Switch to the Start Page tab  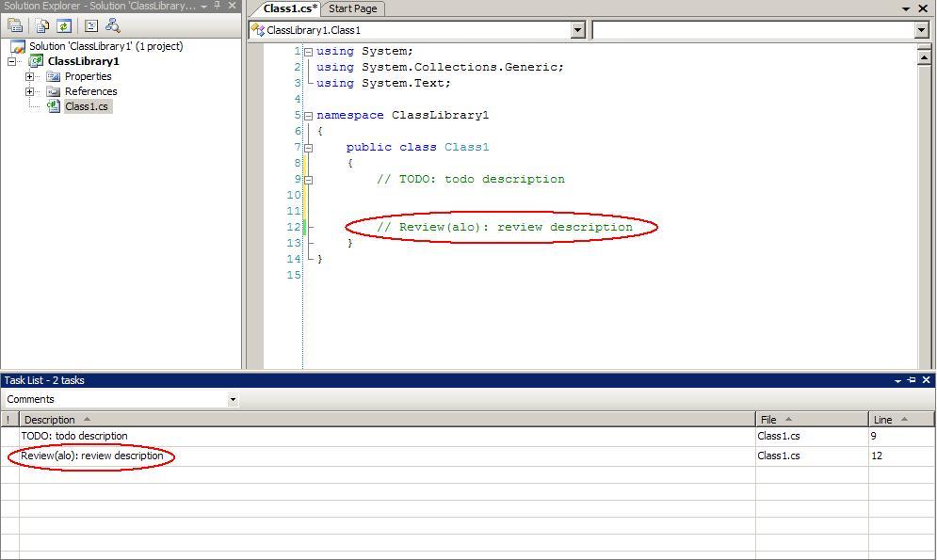coord(352,8)
